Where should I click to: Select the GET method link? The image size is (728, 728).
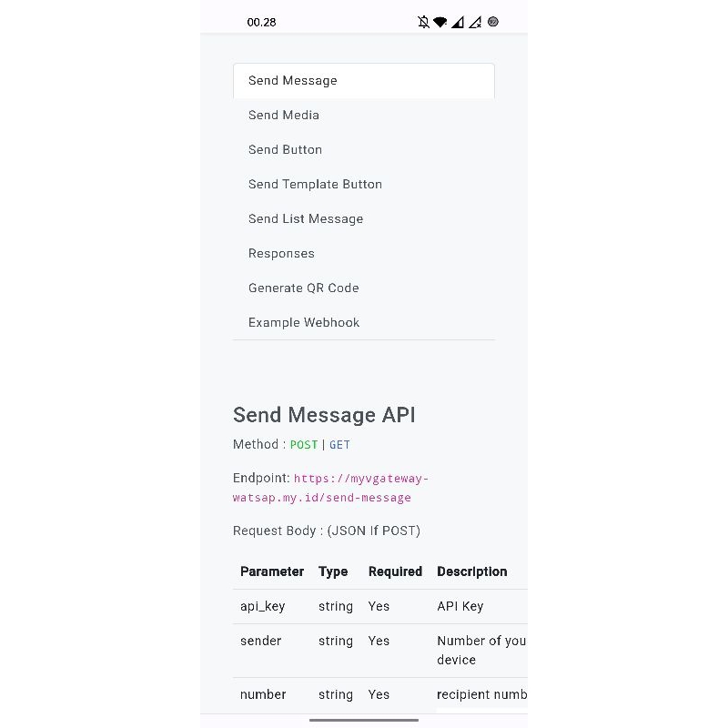[x=339, y=445]
